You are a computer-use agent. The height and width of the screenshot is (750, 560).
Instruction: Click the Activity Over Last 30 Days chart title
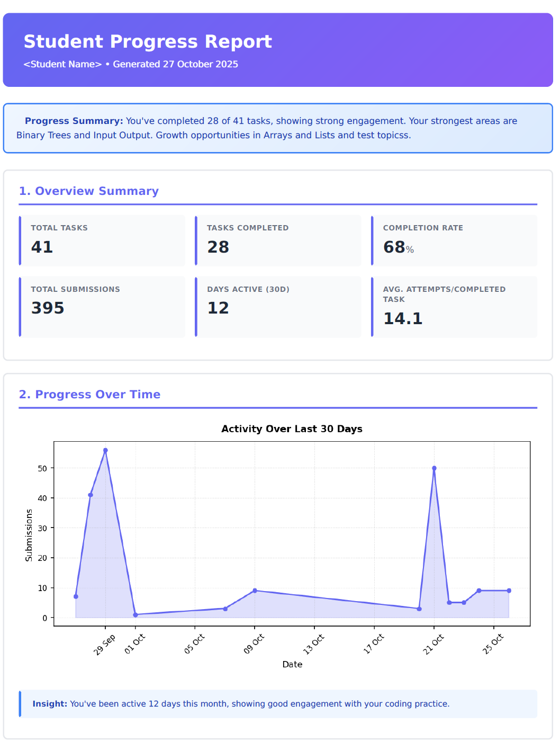tap(292, 429)
